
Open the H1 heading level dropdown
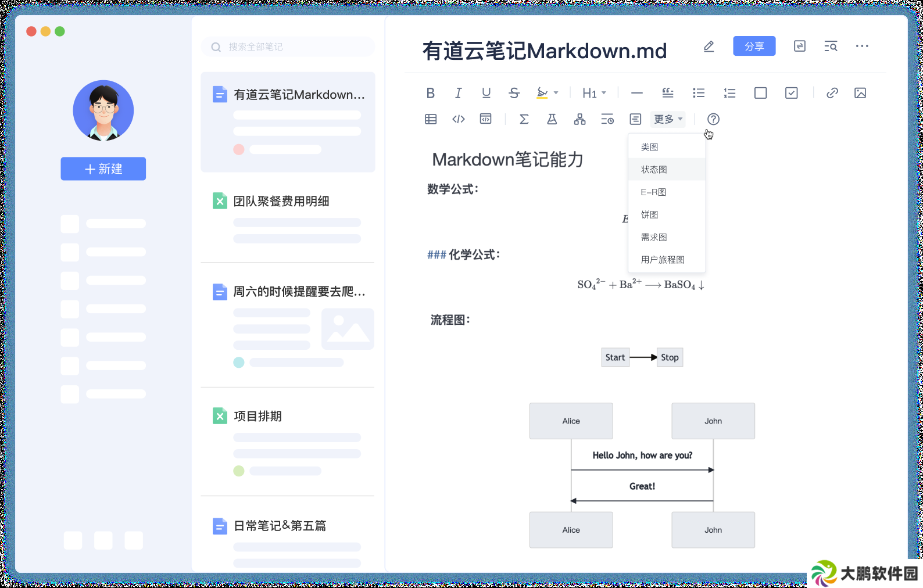594,93
